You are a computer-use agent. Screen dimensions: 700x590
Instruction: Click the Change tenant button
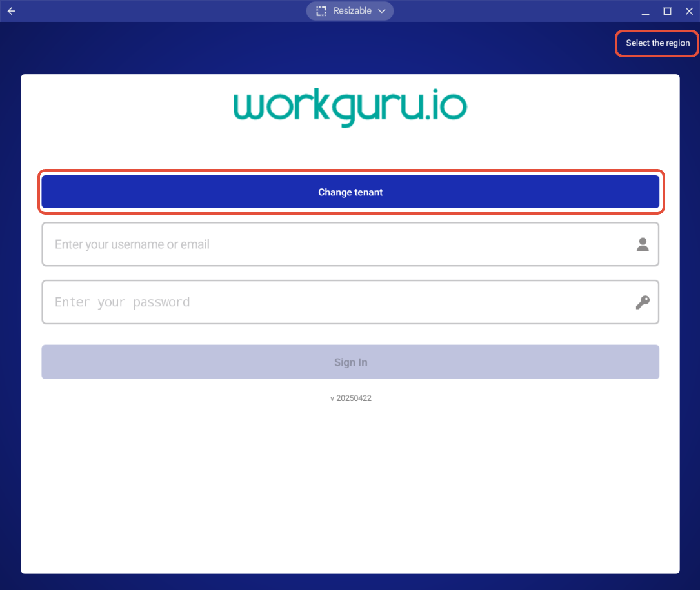[350, 192]
